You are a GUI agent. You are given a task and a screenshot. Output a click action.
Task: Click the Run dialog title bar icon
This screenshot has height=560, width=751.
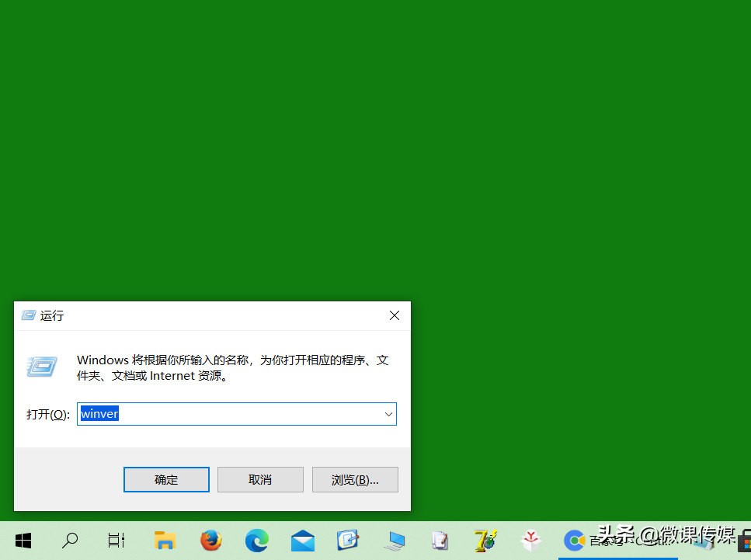(x=28, y=315)
